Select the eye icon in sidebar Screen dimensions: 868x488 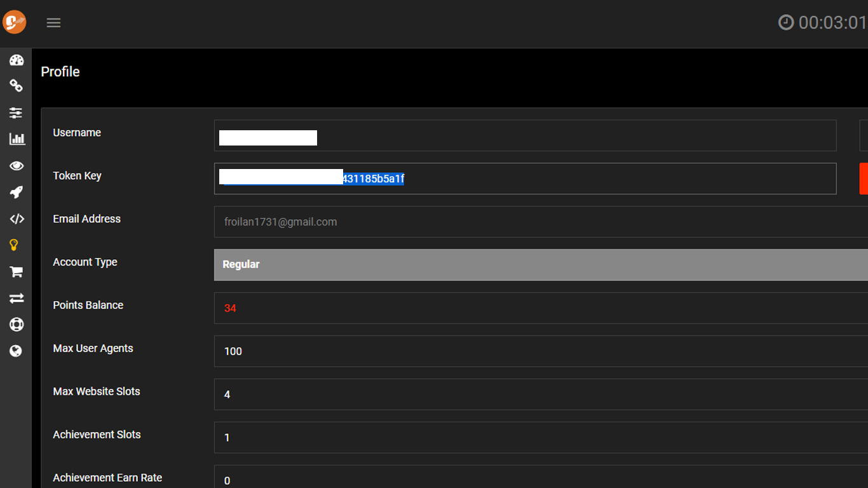17,166
